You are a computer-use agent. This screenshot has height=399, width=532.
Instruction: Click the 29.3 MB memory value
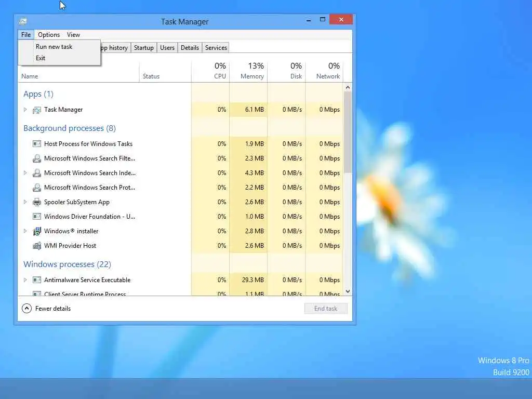click(253, 280)
